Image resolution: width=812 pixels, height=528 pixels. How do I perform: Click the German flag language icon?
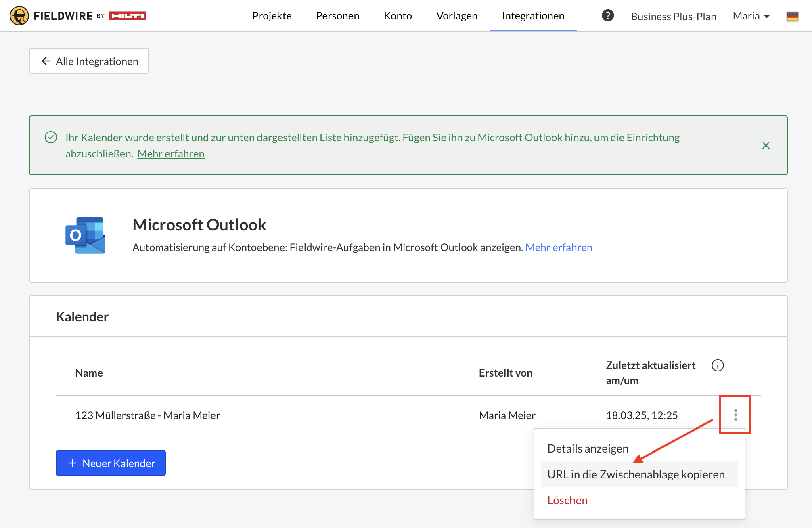pos(792,16)
